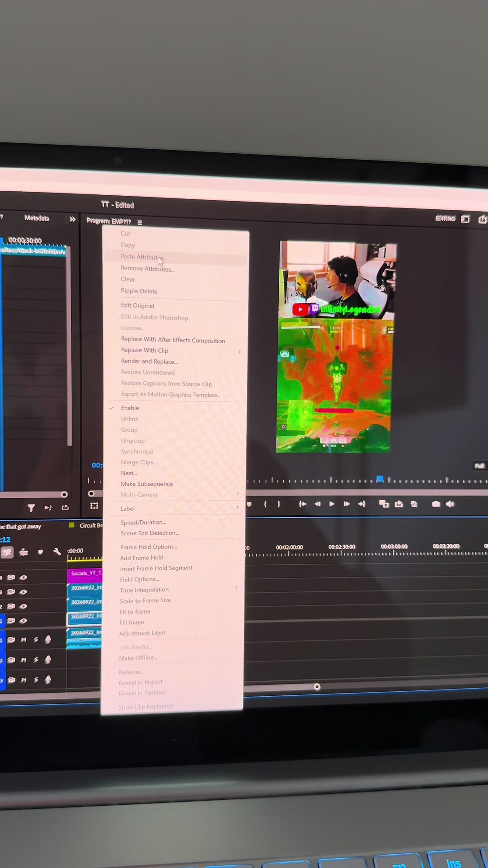Click the Mark Out bracket icon
488x868 pixels.
click(x=279, y=504)
